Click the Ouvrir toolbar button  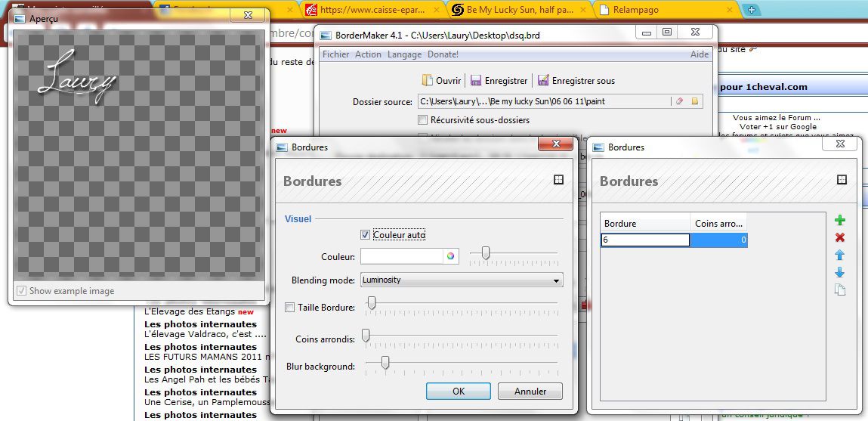pyautogui.click(x=440, y=81)
